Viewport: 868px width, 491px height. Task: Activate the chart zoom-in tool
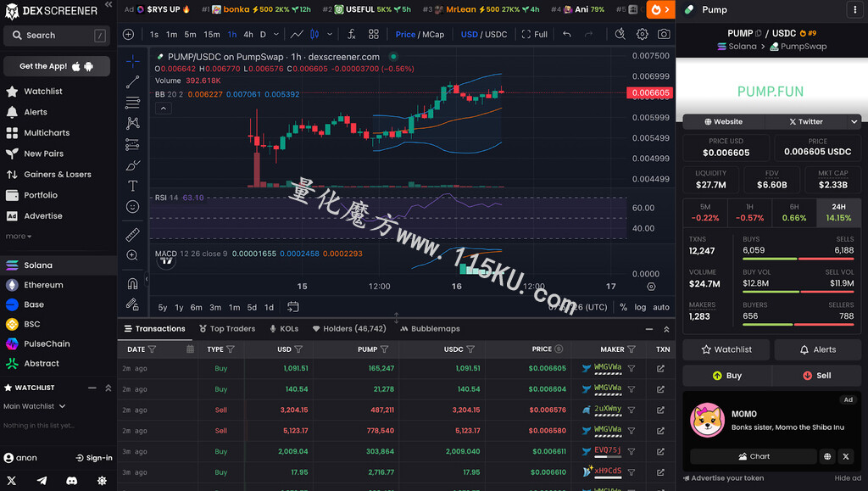[132, 255]
